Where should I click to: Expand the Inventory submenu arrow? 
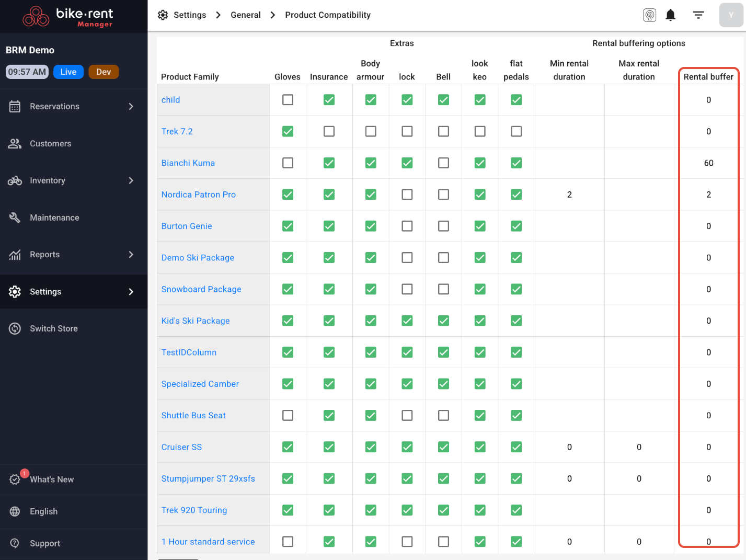coord(131,181)
